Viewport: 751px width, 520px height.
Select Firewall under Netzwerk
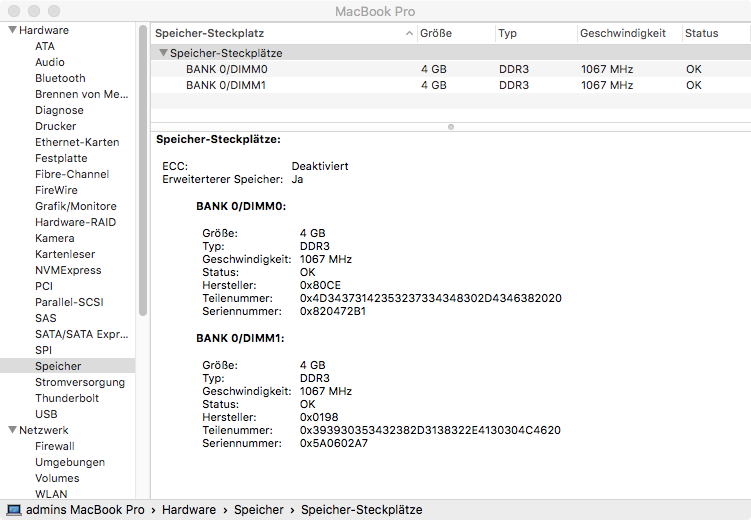tap(55, 446)
